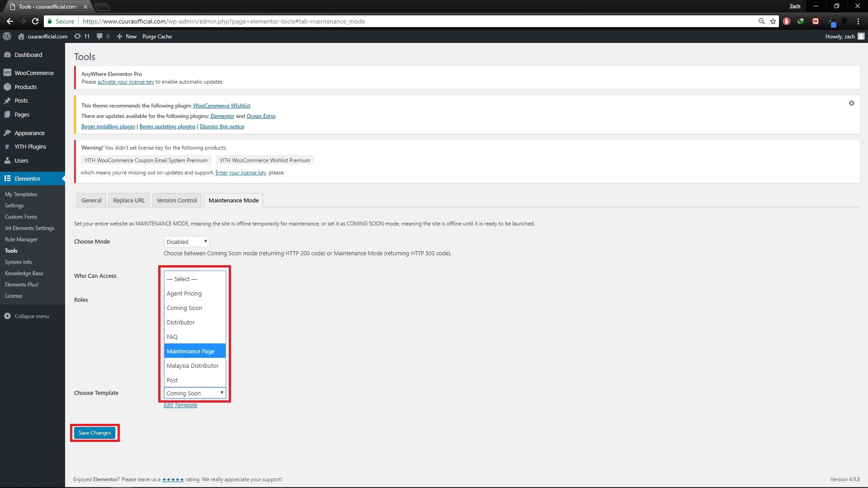Open Appearance menu
Screen dimensions: 868x488
click(33, 133)
